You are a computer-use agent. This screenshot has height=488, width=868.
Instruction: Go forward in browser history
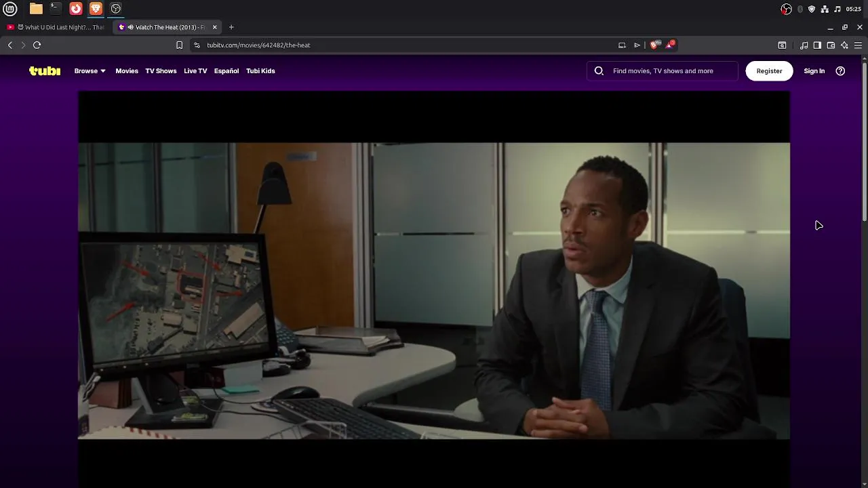23,45
